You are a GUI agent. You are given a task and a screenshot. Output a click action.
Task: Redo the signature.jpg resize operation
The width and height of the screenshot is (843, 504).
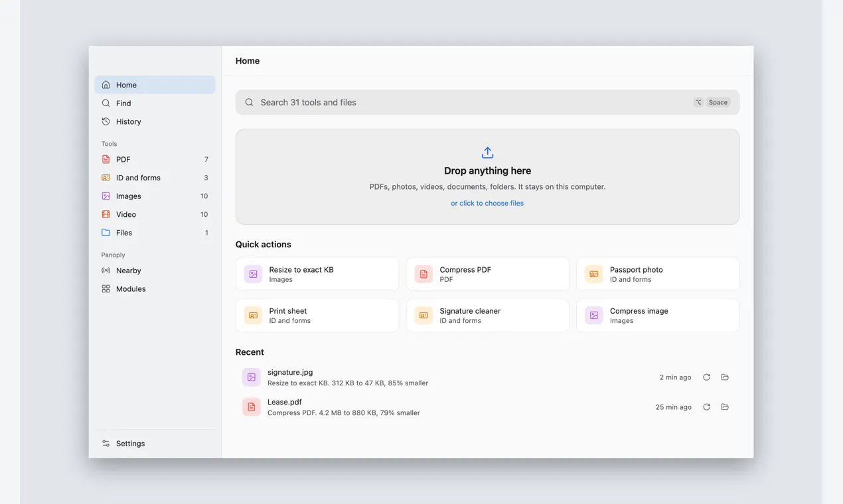pos(706,377)
